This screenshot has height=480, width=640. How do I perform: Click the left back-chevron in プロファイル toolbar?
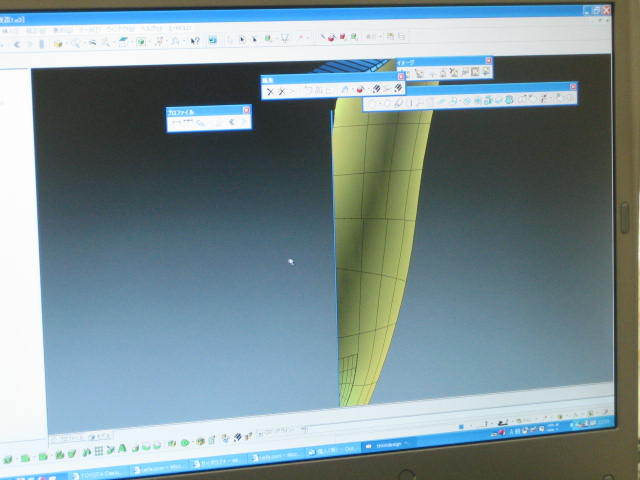[232, 122]
